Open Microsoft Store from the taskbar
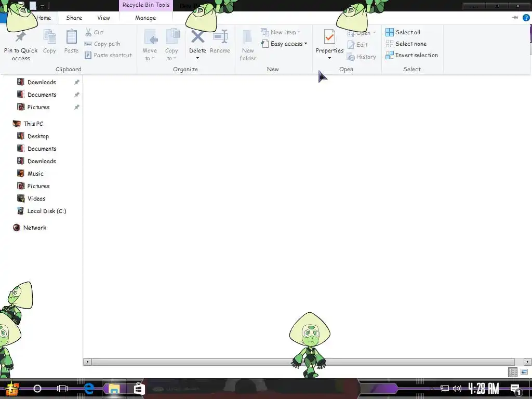The image size is (532, 399). 139,389
